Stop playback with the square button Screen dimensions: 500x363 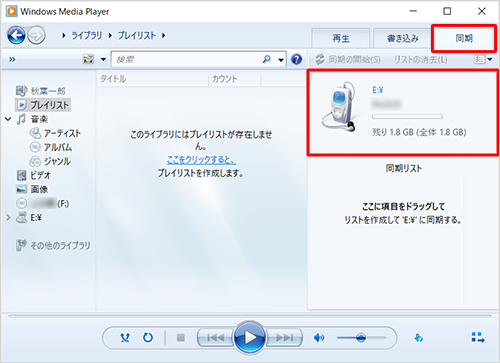[x=181, y=338]
